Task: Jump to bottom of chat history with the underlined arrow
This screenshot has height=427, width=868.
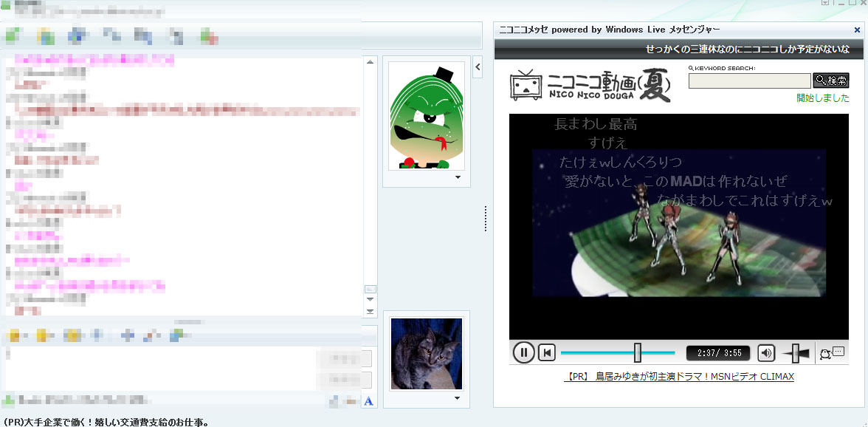Action: 371,311
